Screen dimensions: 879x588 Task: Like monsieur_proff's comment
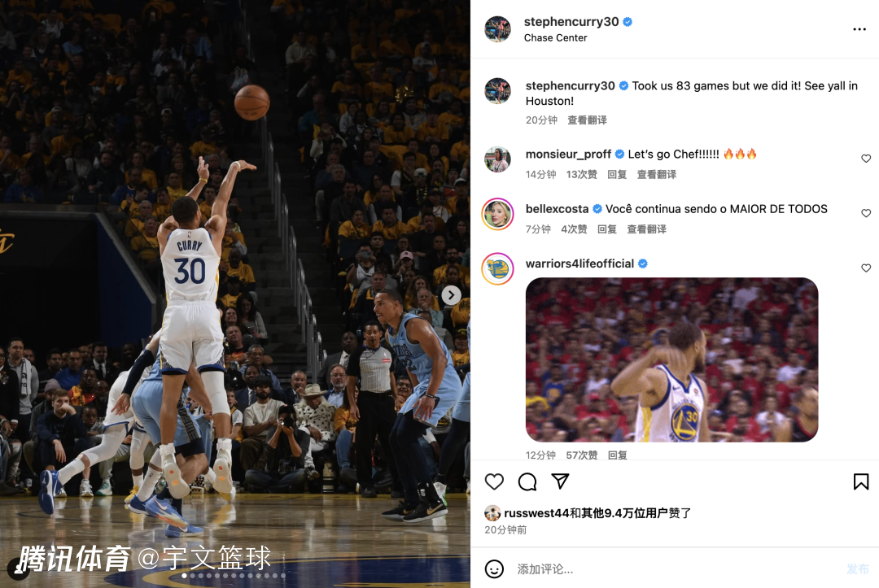coord(866,159)
